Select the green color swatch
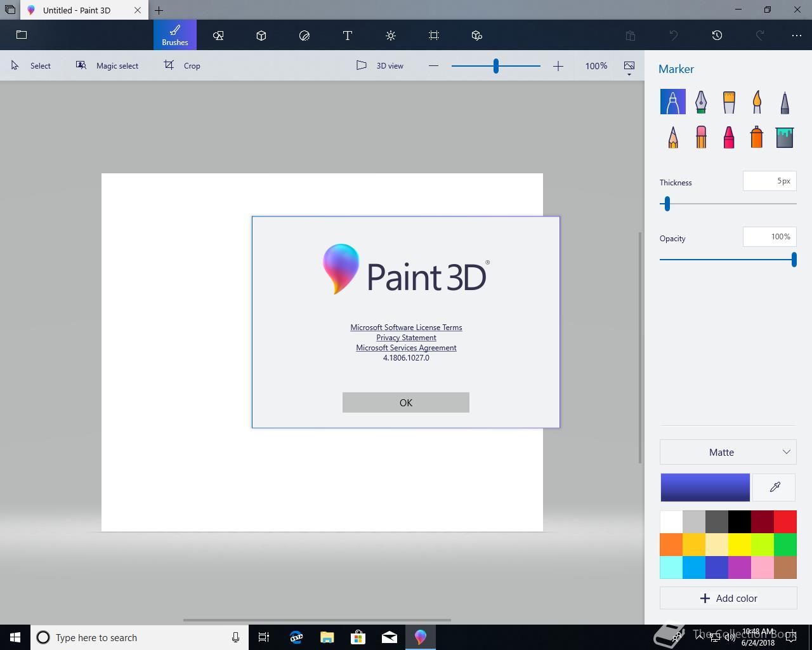This screenshot has width=812, height=650. click(x=785, y=545)
